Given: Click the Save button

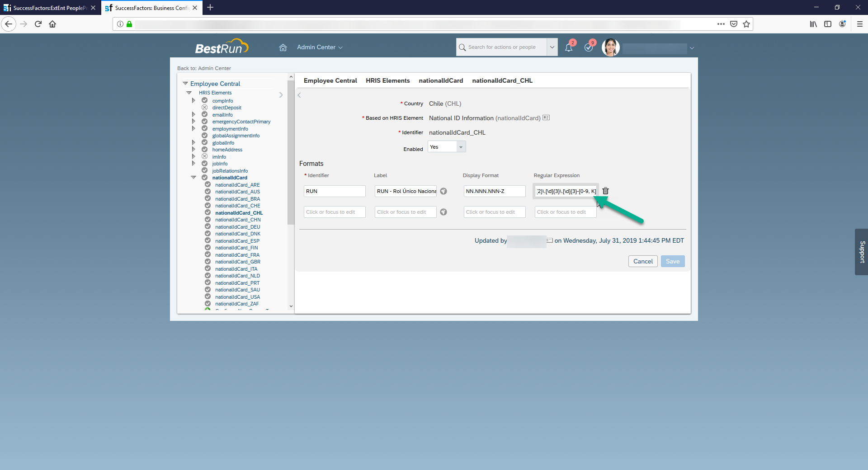Looking at the screenshot, I should tap(673, 261).
